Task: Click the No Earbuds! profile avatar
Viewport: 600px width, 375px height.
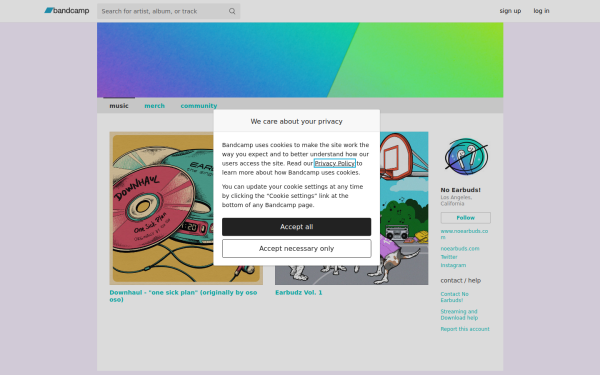Action: (466, 157)
